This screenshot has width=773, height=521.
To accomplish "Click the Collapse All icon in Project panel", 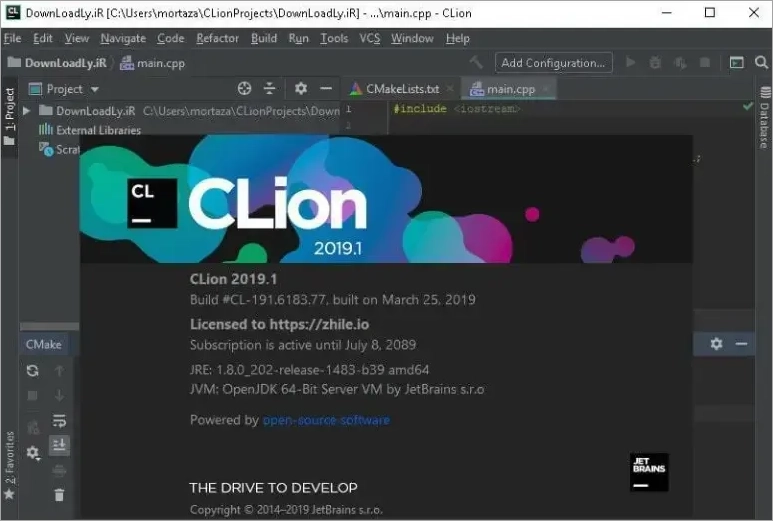I will pyautogui.click(x=269, y=88).
